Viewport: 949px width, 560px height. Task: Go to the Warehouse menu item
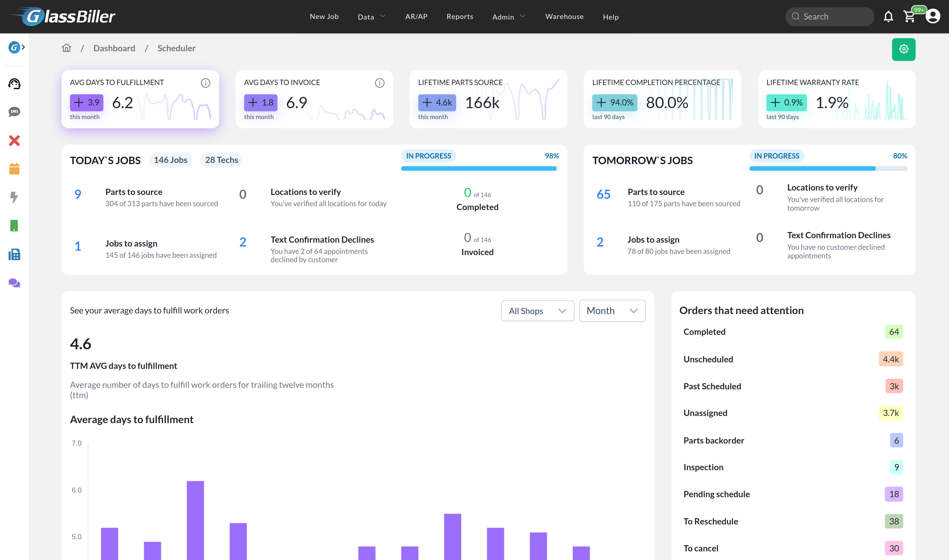pos(564,17)
